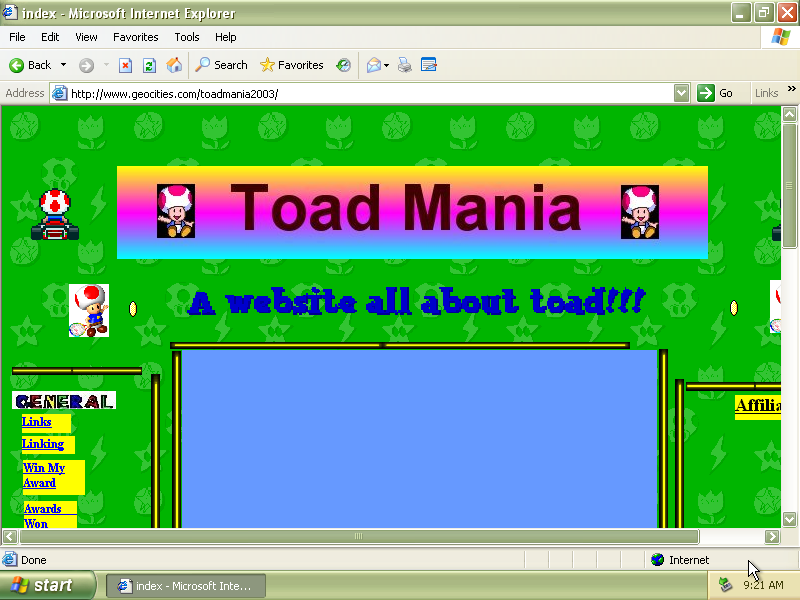This screenshot has height=600, width=800.
Task: Click into the Address URL field
Action: pyautogui.click(x=371, y=94)
